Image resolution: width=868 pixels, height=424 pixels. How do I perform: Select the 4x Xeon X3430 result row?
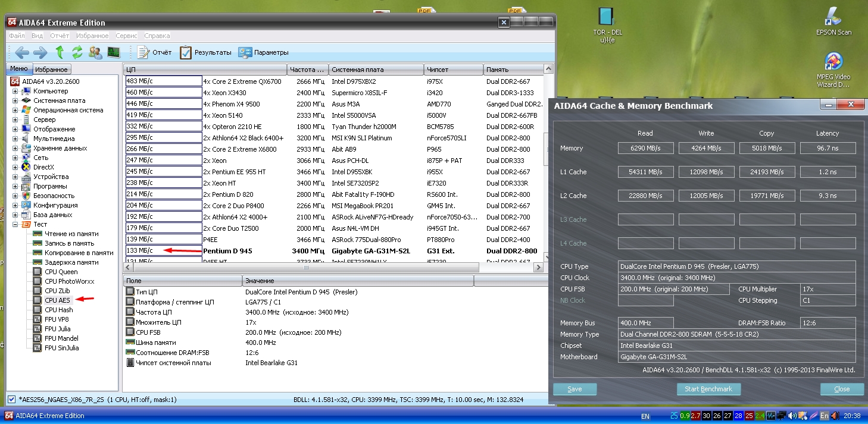point(333,93)
